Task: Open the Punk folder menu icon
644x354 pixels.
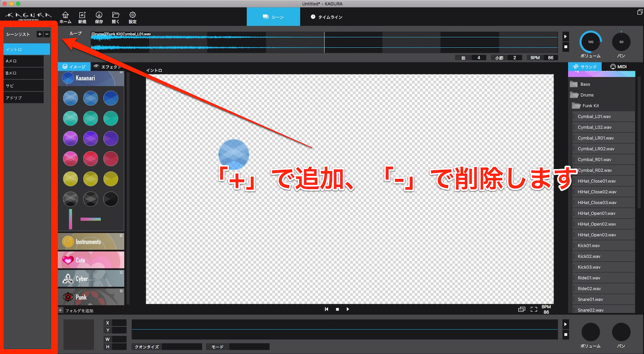Action: 121,291
